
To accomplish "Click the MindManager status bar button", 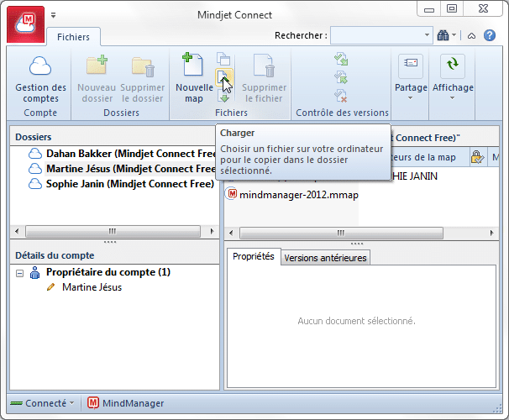I will pyautogui.click(x=126, y=403).
